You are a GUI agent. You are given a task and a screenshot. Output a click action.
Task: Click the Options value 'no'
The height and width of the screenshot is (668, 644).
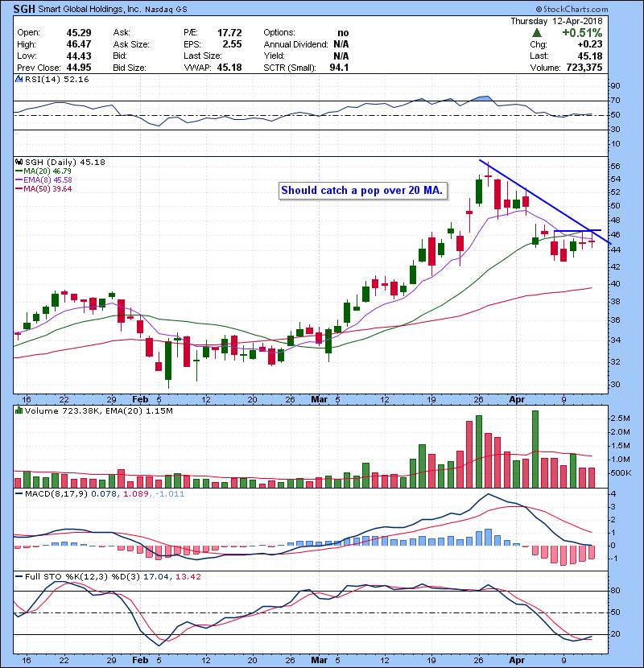pyautogui.click(x=343, y=33)
